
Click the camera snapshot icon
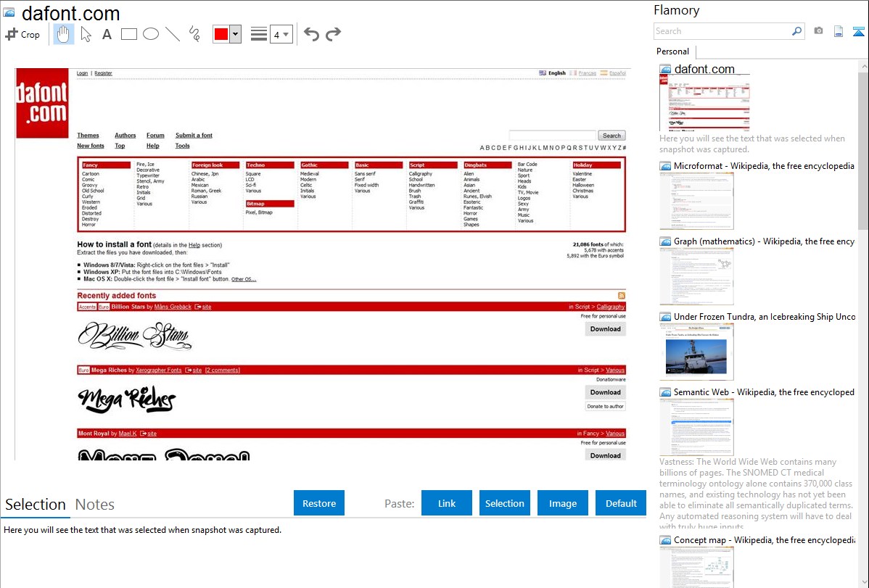818,31
